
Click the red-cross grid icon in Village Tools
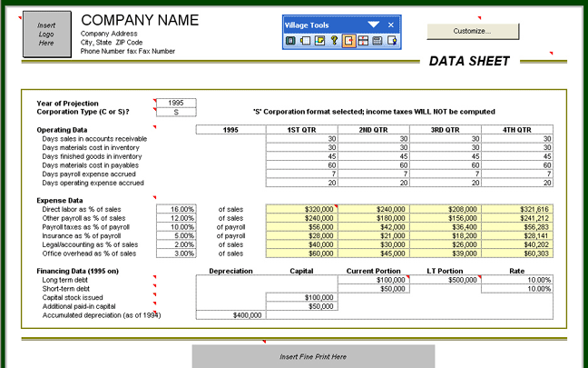coord(363,40)
